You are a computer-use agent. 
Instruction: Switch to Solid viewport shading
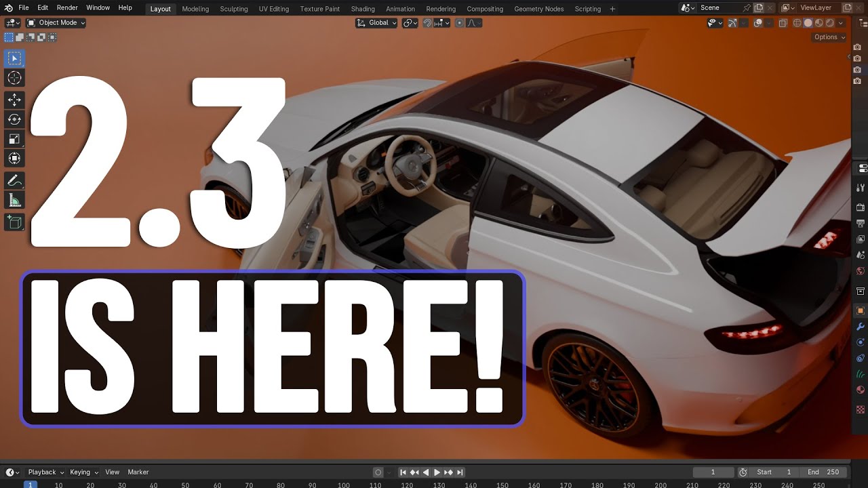[808, 22]
